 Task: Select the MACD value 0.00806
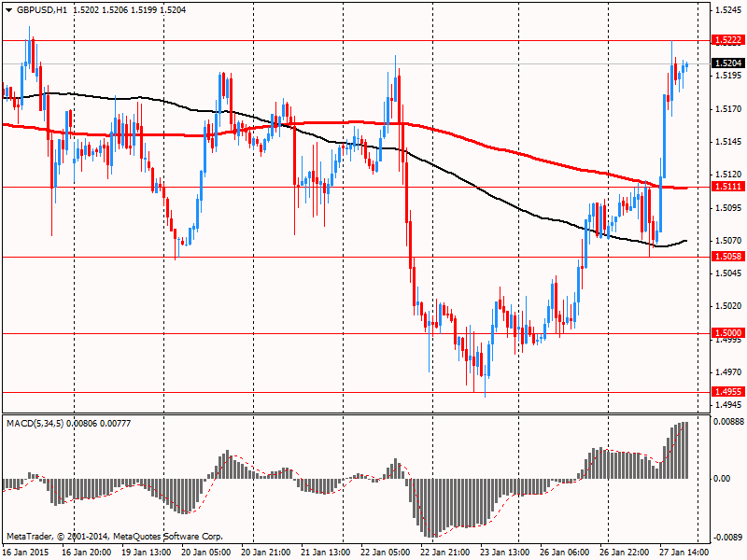[x=82, y=424]
